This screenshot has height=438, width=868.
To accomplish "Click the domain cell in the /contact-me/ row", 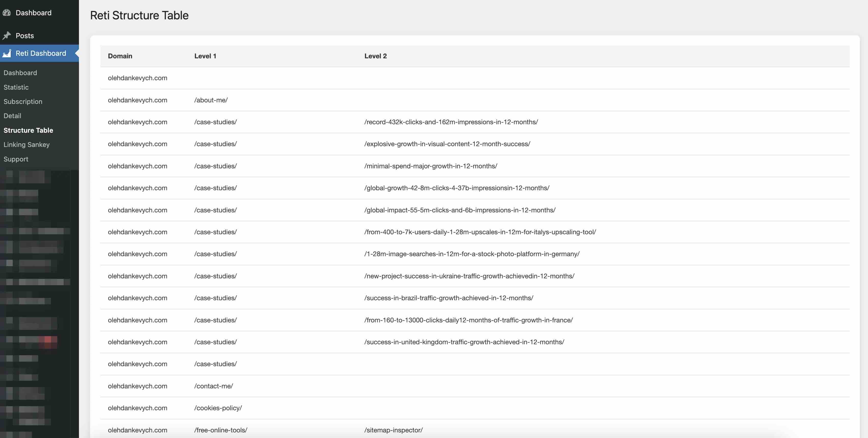I will [x=138, y=386].
